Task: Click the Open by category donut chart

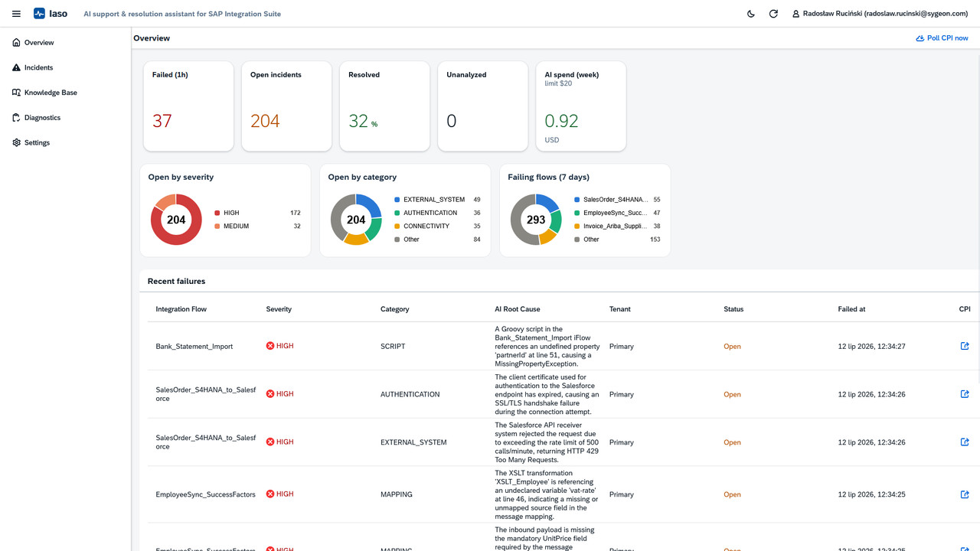Action: coord(356,220)
